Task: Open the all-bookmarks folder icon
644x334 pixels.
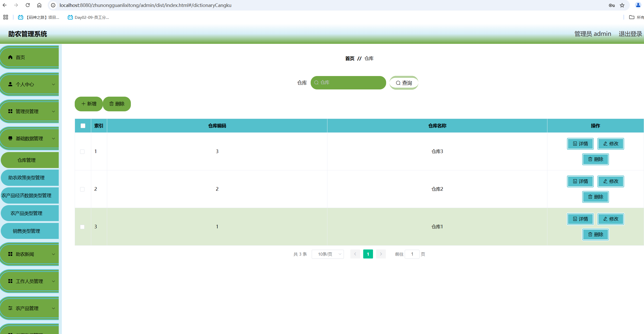Action: 632,17
